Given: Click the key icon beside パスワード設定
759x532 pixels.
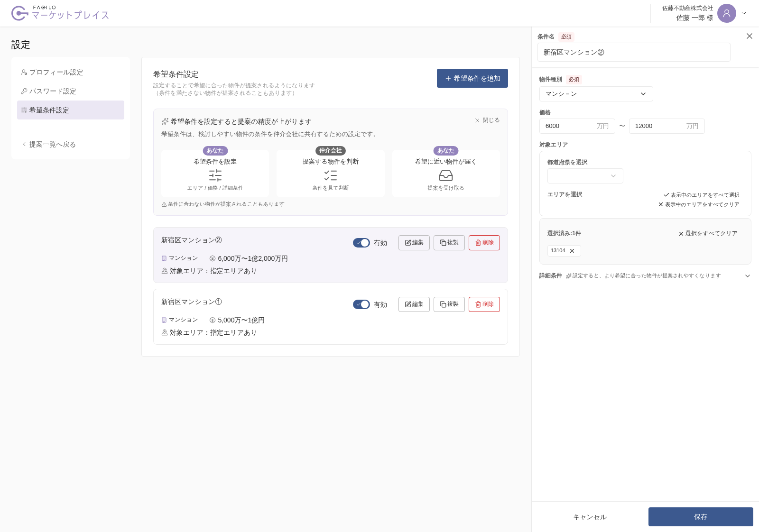Looking at the screenshot, I should pos(24,91).
